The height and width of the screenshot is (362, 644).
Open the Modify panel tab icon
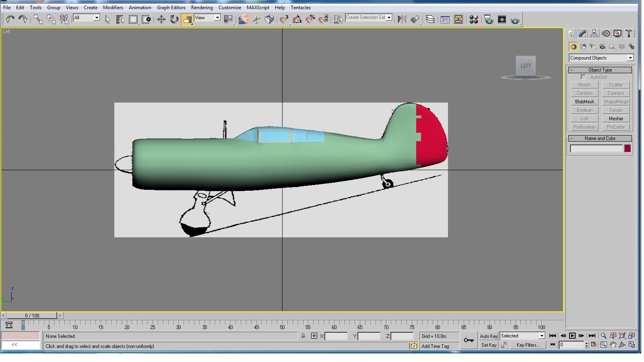point(583,34)
